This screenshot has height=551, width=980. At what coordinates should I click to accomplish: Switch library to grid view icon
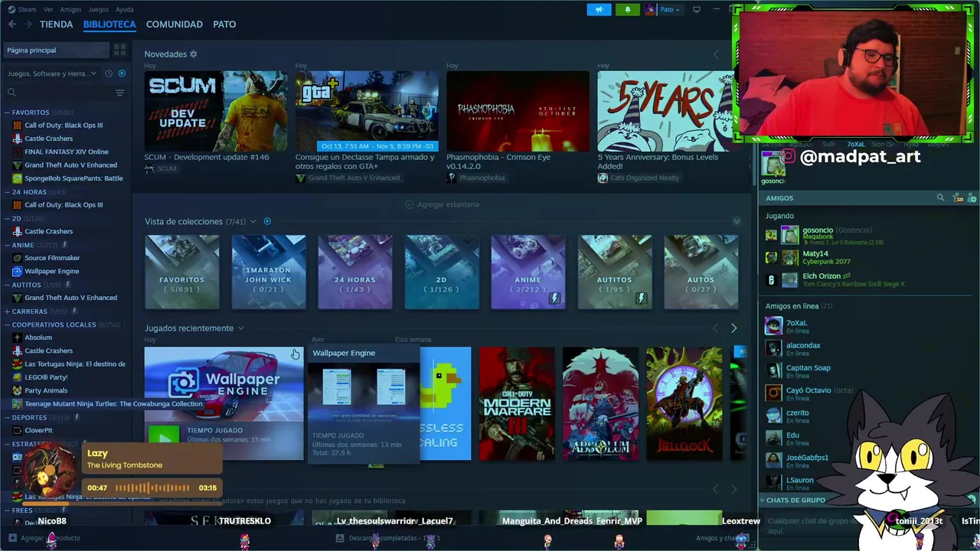point(119,50)
